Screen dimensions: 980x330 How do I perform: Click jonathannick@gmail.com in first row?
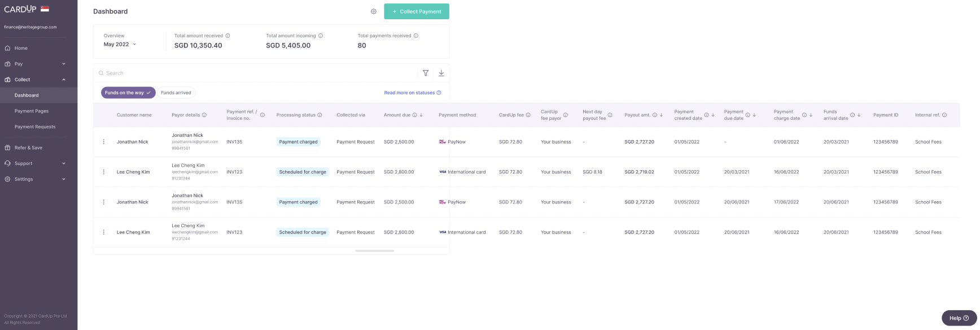195,142
